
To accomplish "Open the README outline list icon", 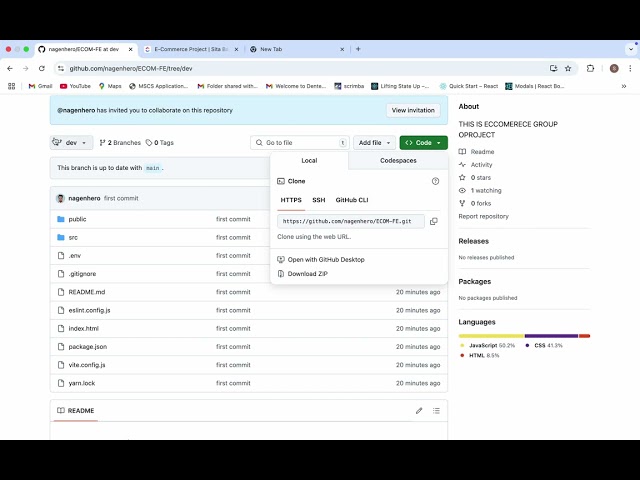I will click(436, 411).
